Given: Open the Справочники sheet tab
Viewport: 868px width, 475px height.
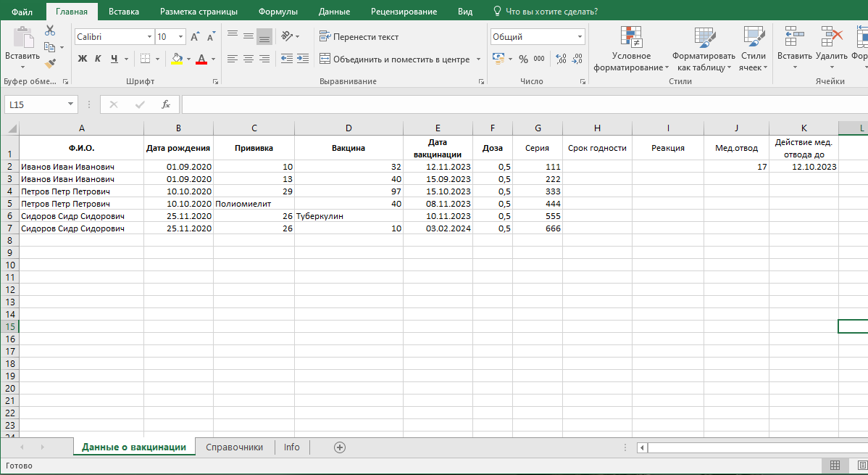Looking at the screenshot, I should (x=234, y=447).
